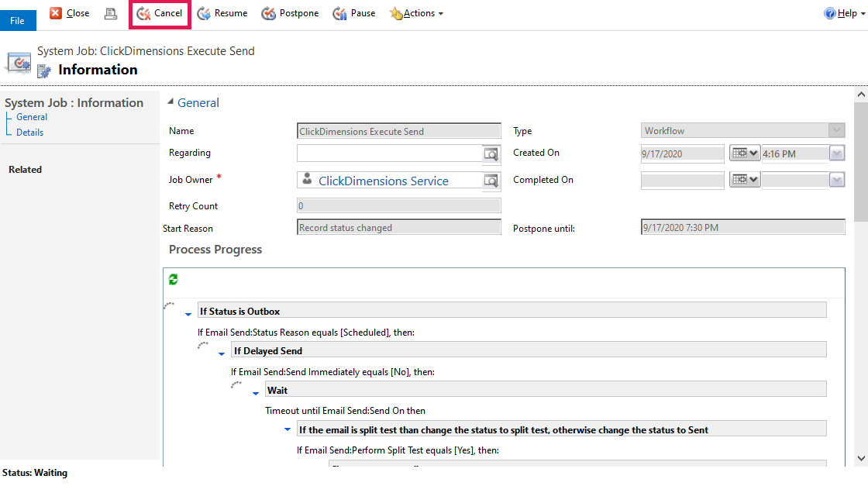Click the Information form icon
Viewport: 868px width, 486px height.
(x=44, y=71)
